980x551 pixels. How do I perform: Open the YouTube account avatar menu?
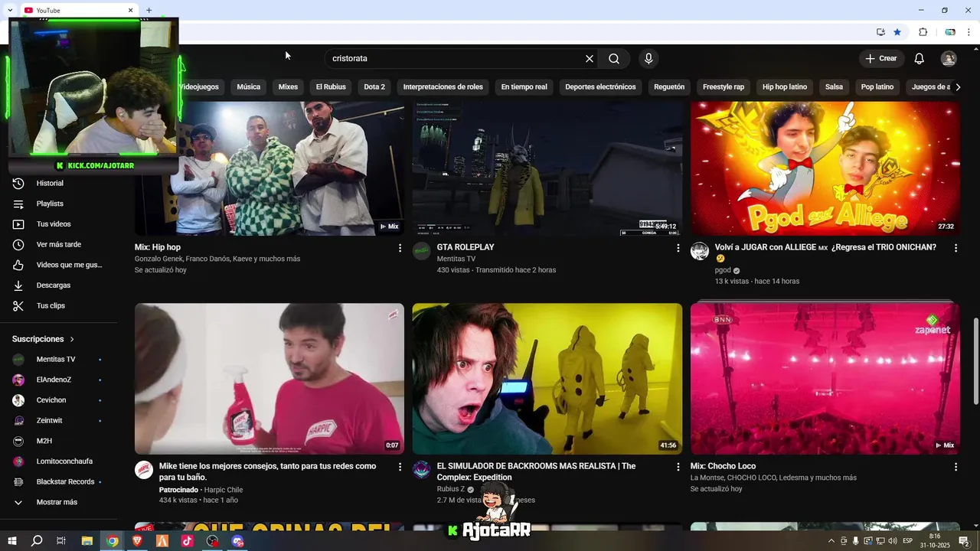[x=949, y=59]
